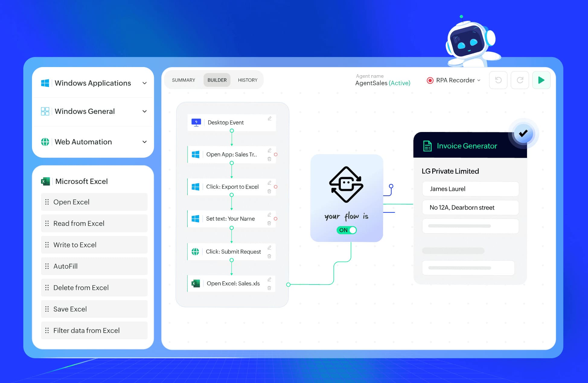Open the RPA Recorder dropdown
Screen dimensions: 588x383
pyautogui.click(x=479, y=80)
